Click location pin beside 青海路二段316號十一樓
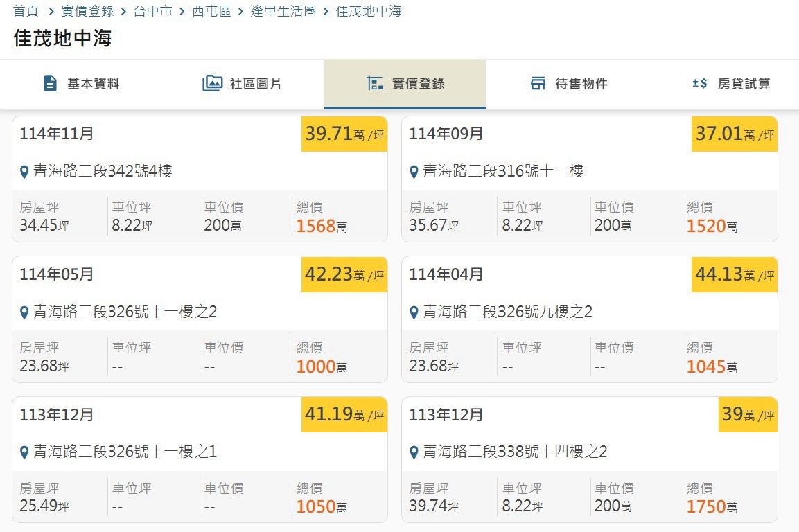The width and height of the screenshot is (799, 532). pyautogui.click(x=414, y=172)
